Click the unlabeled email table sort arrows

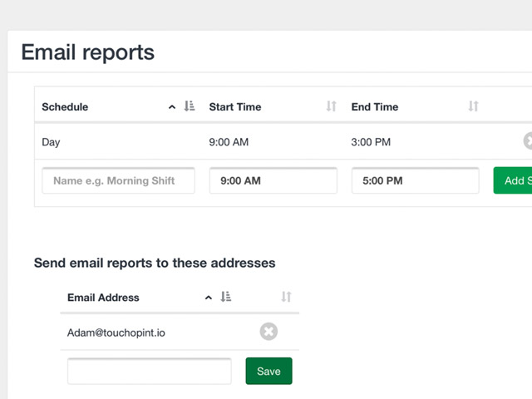(x=286, y=297)
